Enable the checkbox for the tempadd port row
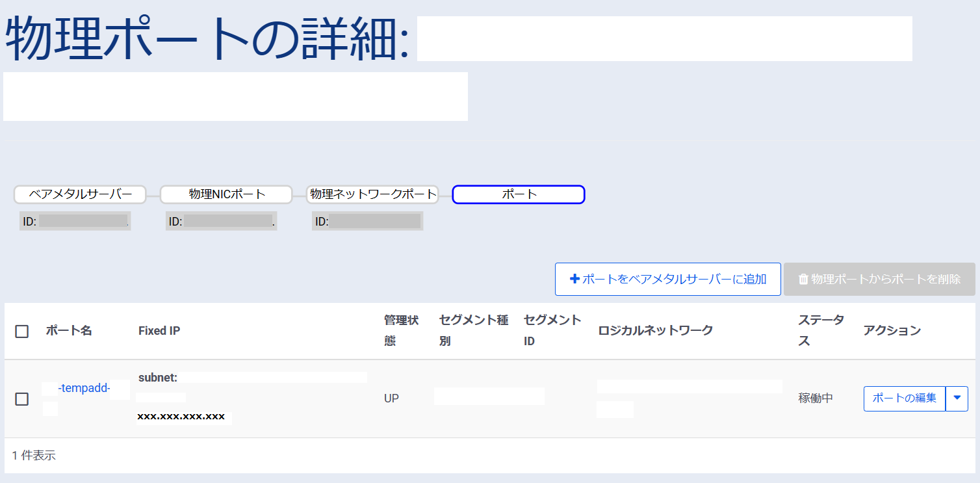 21,398
